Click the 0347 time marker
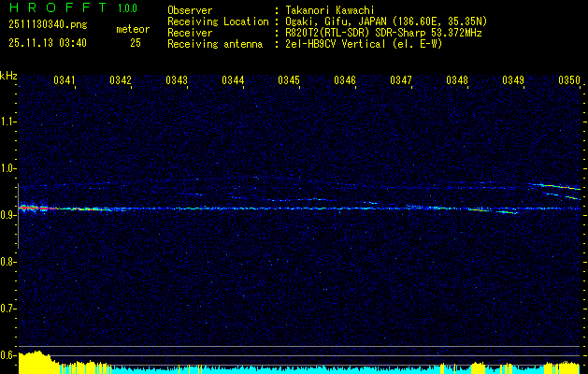Screen dimensions: 588x374 [x=401, y=81]
